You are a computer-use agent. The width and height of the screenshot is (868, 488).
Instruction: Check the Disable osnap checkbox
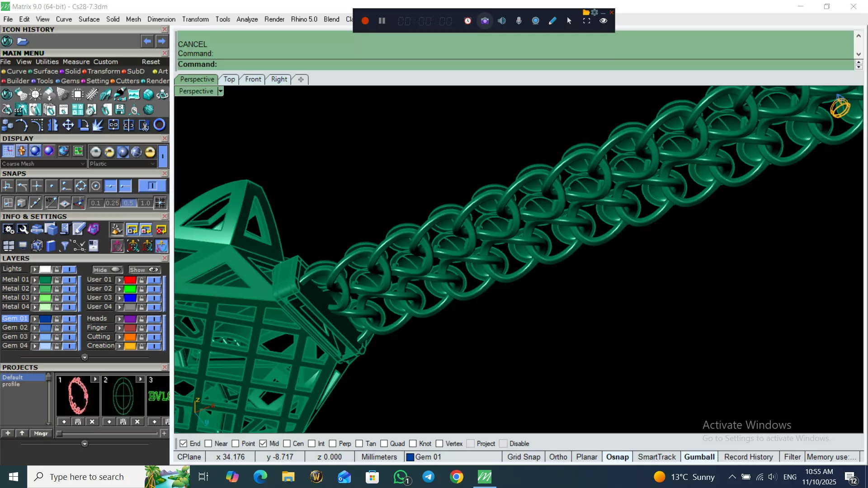503,444
